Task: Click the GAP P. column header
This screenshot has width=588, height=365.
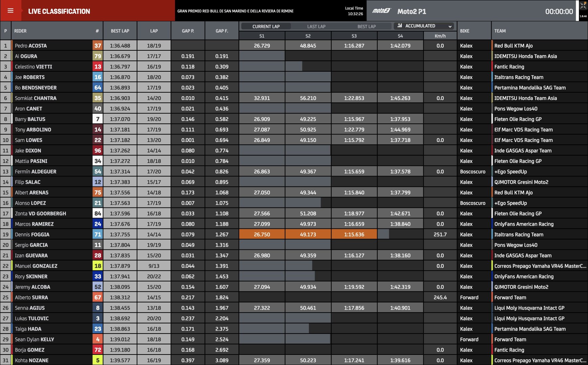Action: (188, 31)
